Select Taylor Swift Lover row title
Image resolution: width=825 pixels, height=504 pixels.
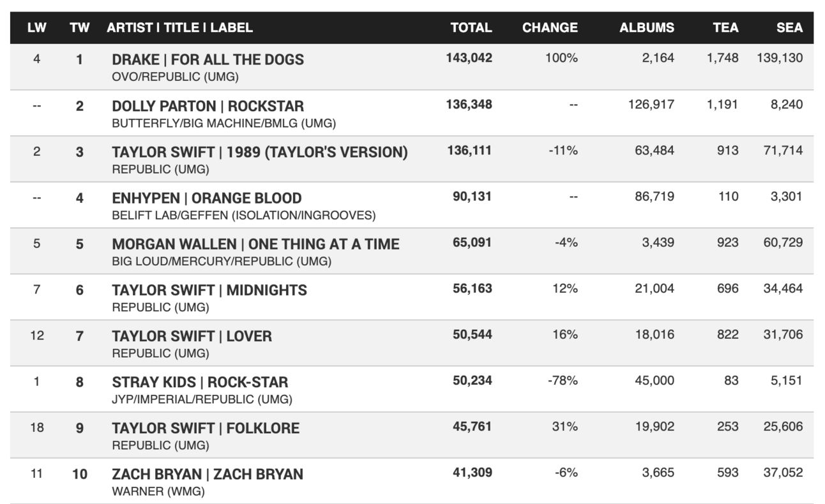click(x=192, y=336)
